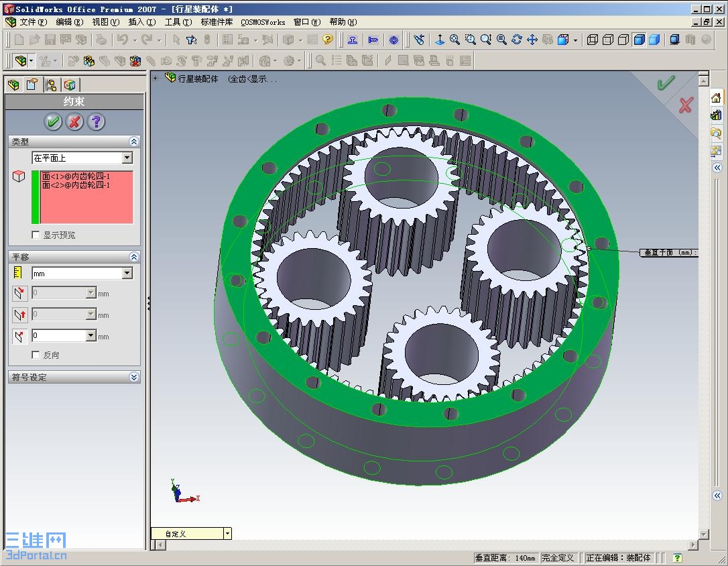728x566 pixels.
Task: Open the View Orientation cube icon
Action: [x=562, y=40]
